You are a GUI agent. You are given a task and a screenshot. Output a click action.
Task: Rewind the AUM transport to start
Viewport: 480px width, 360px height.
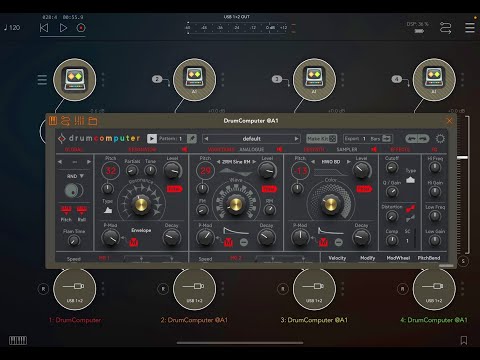(x=44, y=28)
